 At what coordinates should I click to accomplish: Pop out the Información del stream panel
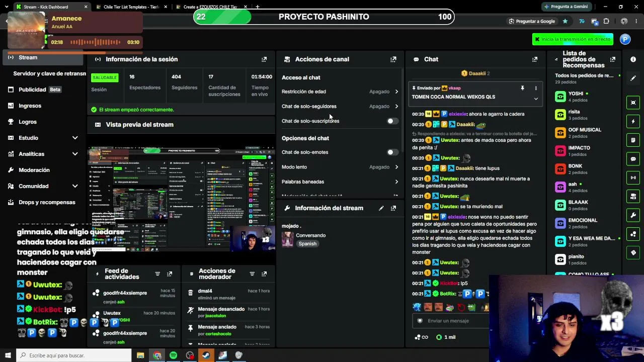(x=393, y=208)
